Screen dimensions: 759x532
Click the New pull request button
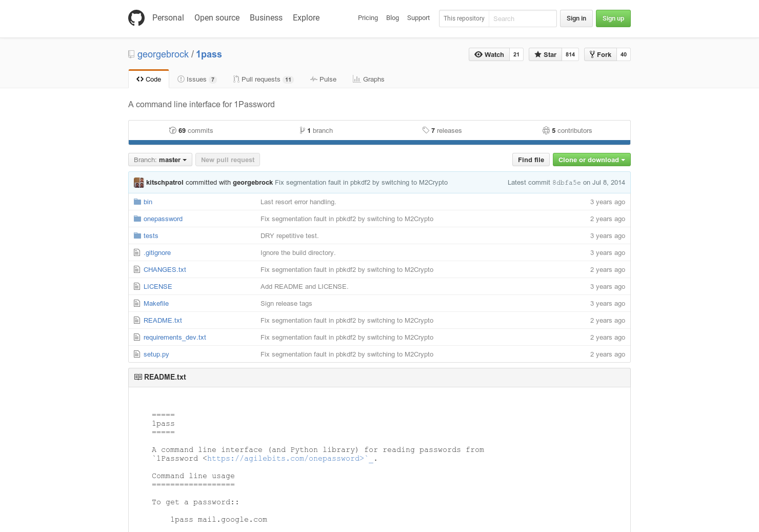(228, 160)
